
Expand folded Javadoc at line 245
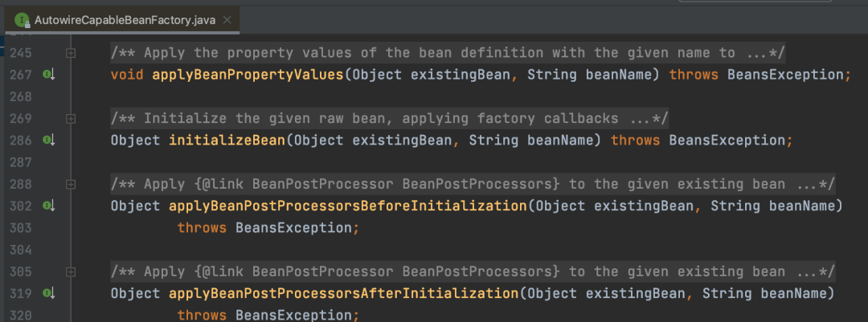click(70, 53)
